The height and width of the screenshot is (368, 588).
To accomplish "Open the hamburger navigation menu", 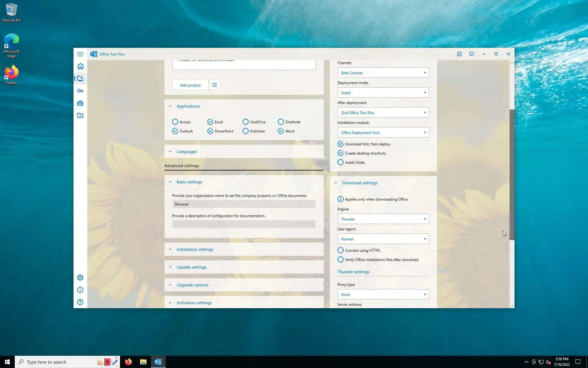I will click(x=80, y=54).
